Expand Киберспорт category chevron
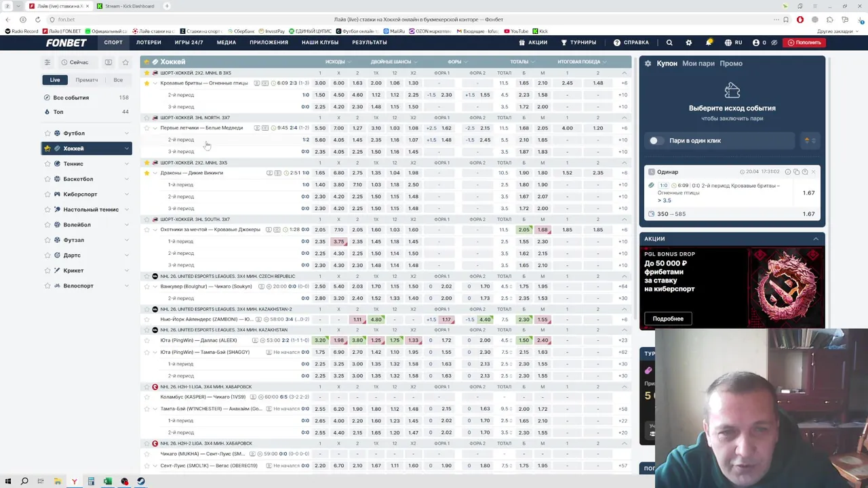 [x=126, y=195]
